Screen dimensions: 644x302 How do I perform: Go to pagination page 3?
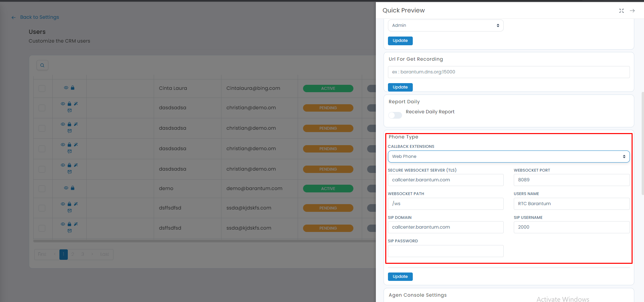(x=83, y=254)
